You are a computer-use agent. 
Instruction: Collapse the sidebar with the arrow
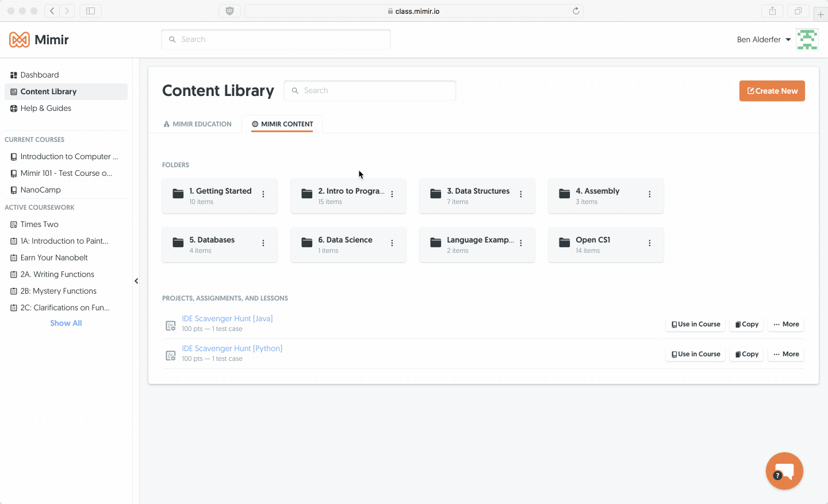point(136,281)
